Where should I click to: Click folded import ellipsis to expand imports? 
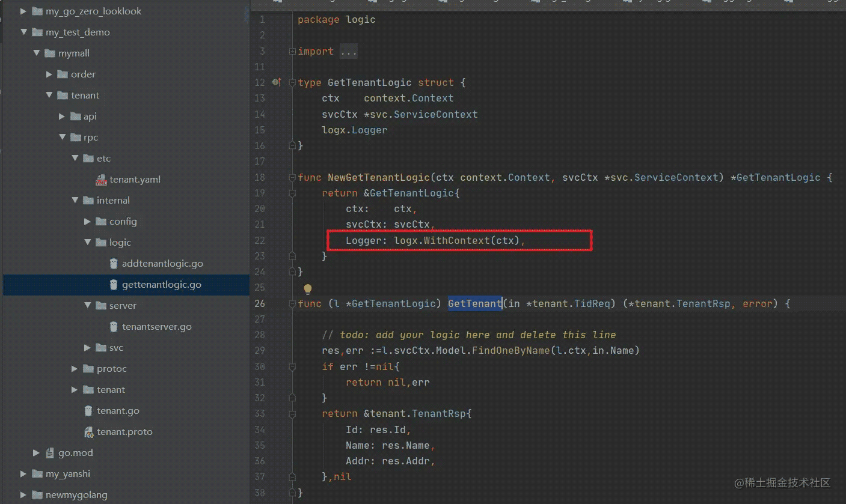[x=349, y=52]
